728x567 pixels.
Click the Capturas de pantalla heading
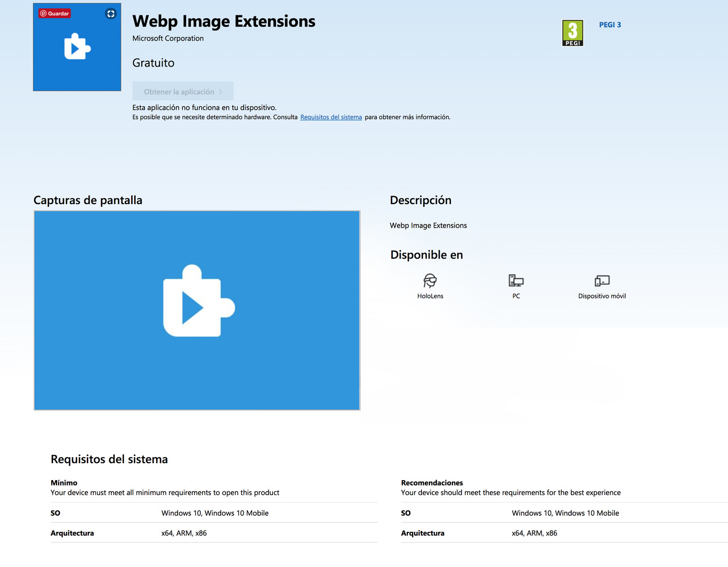(88, 200)
